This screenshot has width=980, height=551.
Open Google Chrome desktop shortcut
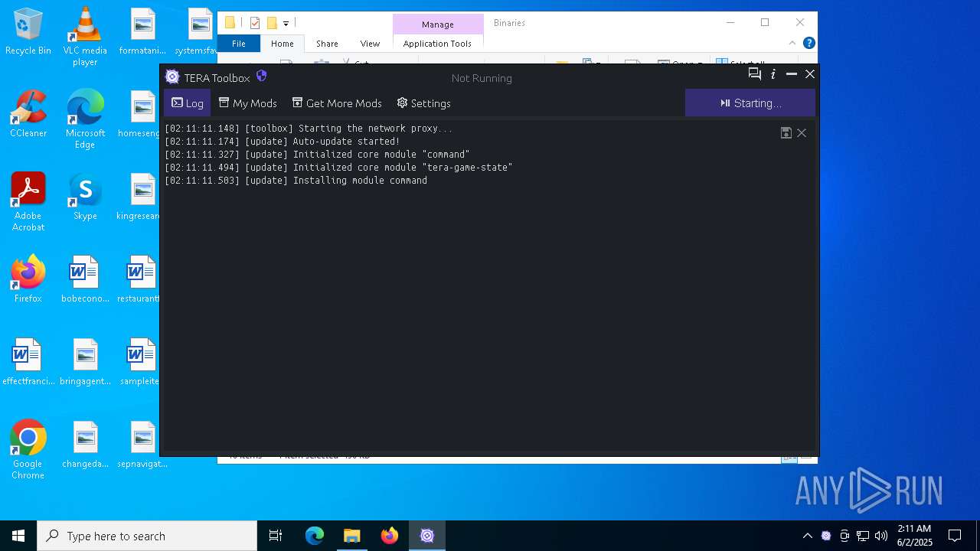[x=28, y=449]
